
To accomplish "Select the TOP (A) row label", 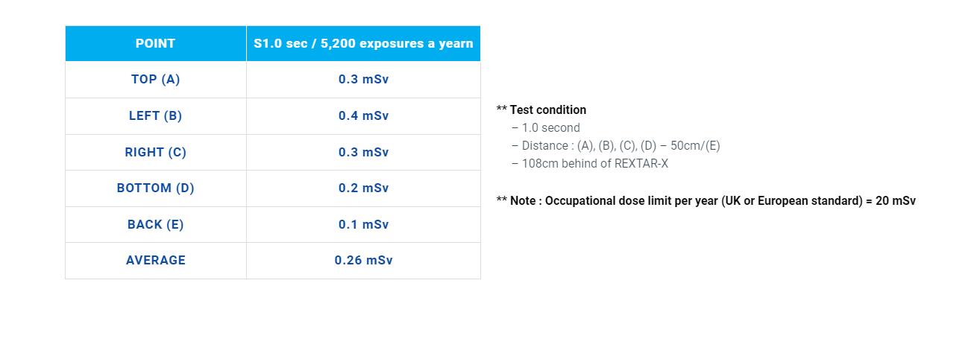I will (x=155, y=79).
